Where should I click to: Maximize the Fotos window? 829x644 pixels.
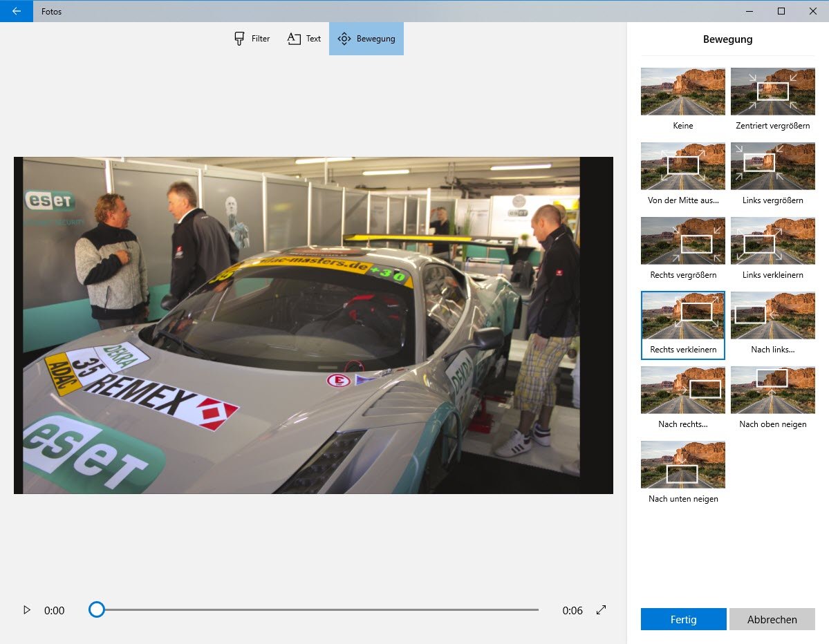point(781,11)
